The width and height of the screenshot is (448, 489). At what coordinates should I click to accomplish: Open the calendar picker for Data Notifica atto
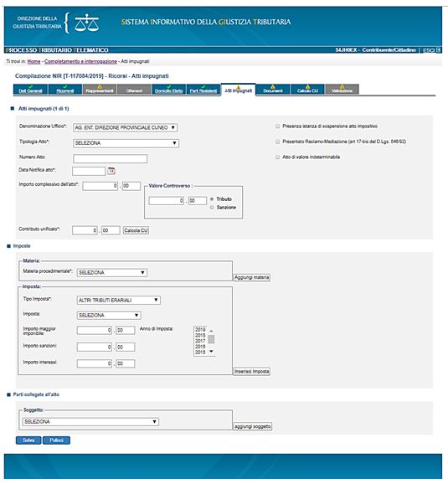[x=111, y=171]
